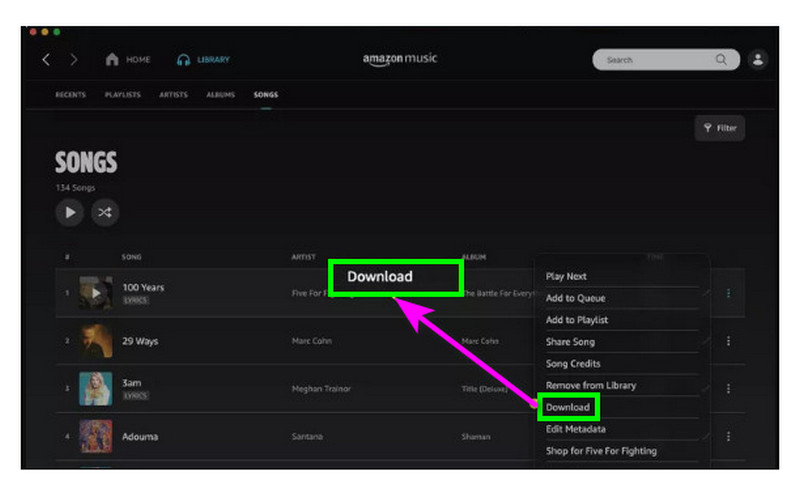Viewport: 800px width, 493px height.
Task: Open the Title (Deluxe) album link
Action: [x=485, y=389]
